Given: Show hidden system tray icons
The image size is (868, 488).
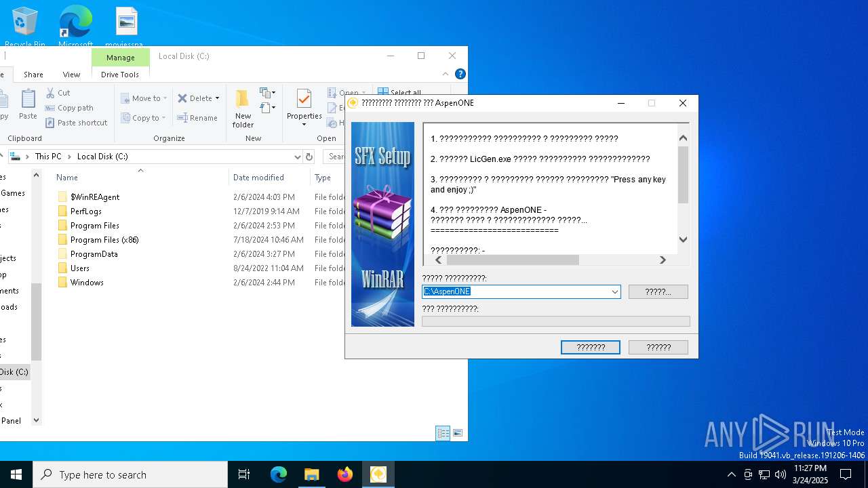Looking at the screenshot, I should tap(731, 474).
